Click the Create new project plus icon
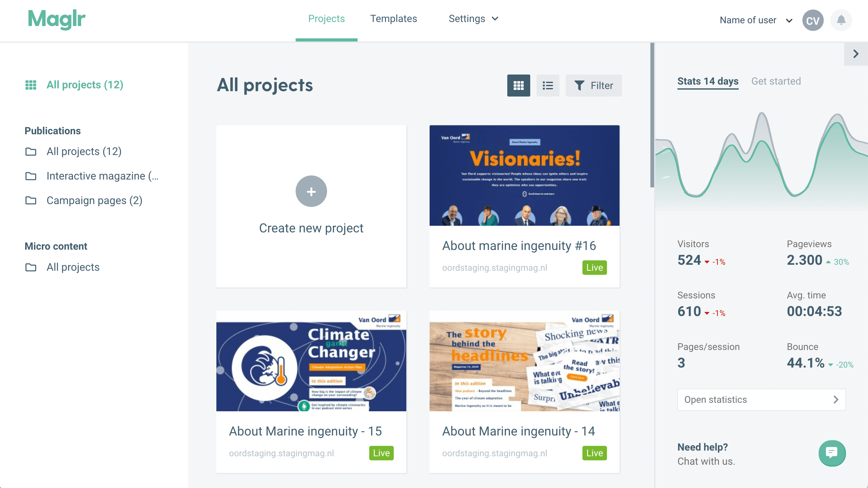 tap(311, 191)
